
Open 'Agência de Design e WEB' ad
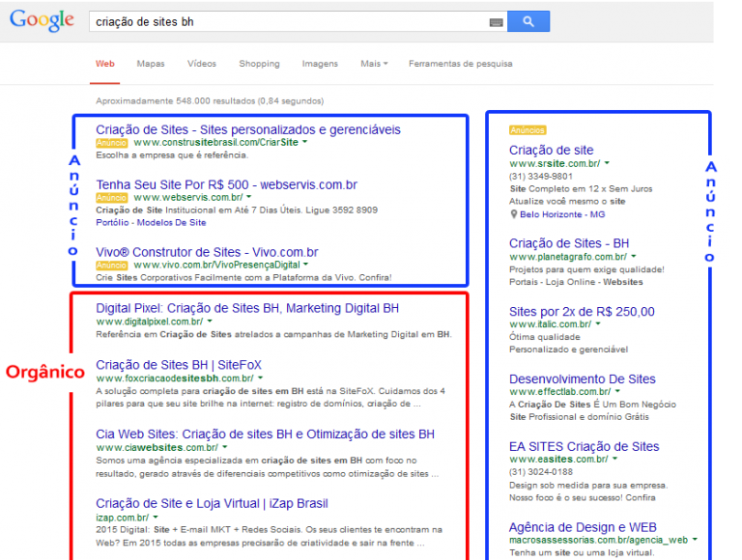(x=583, y=527)
